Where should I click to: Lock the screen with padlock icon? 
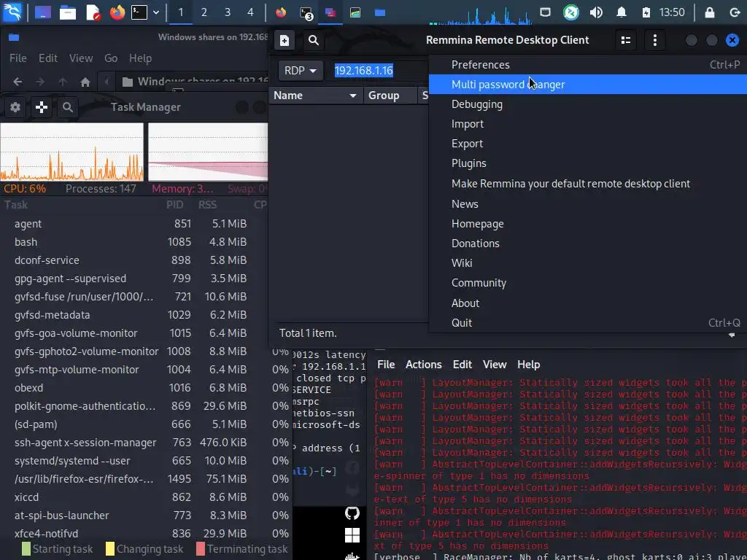click(709, 12)
